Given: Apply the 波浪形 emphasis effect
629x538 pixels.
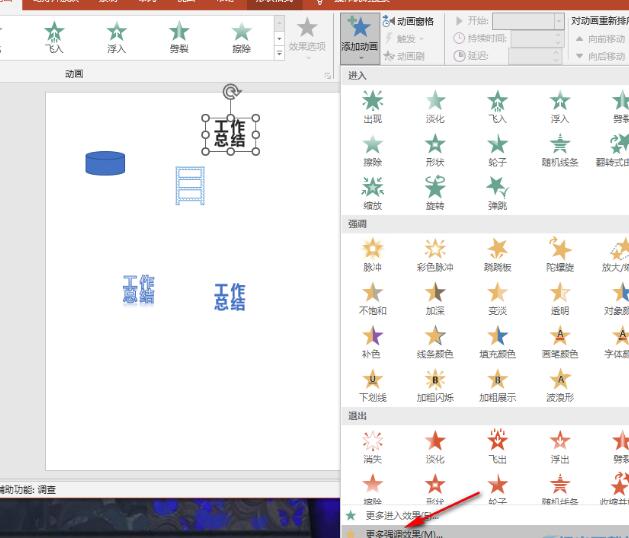Looking at the screenshot, I should point(560,386).
